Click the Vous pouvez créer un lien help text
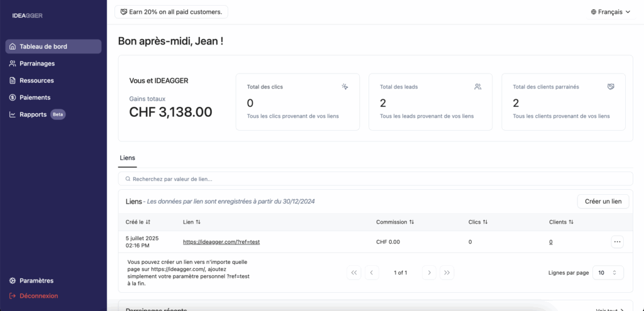Viewport: 644px width, 311px height. pyautogui.click(x=189, y=273)
